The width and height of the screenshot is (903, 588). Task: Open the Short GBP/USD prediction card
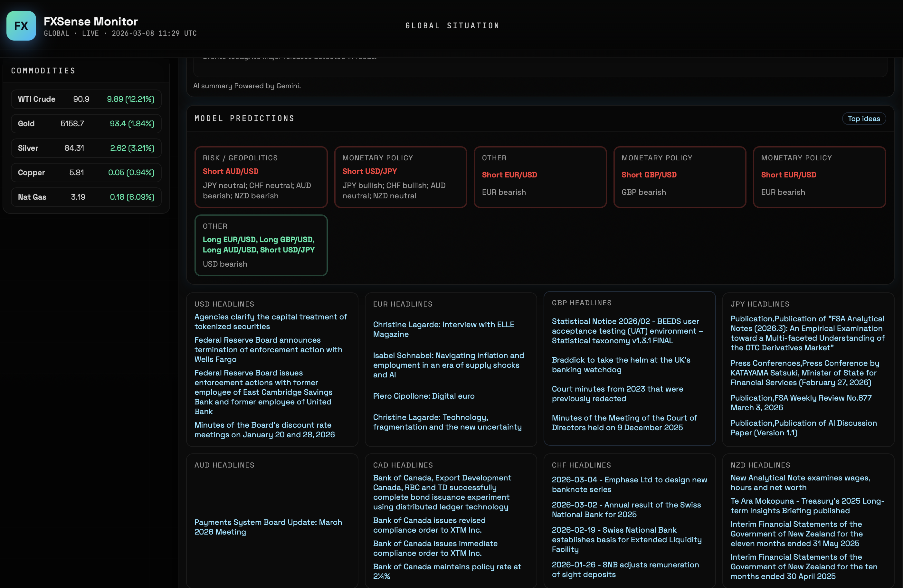pos(679,177)
